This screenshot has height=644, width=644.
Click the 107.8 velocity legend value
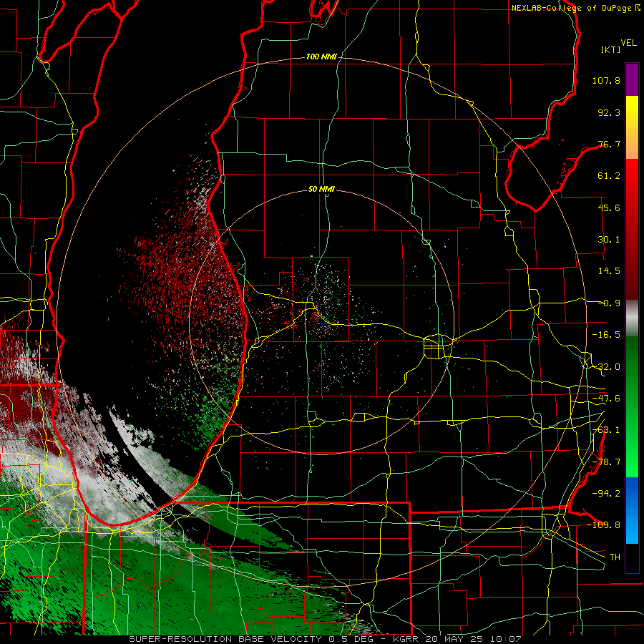[606, 80]
